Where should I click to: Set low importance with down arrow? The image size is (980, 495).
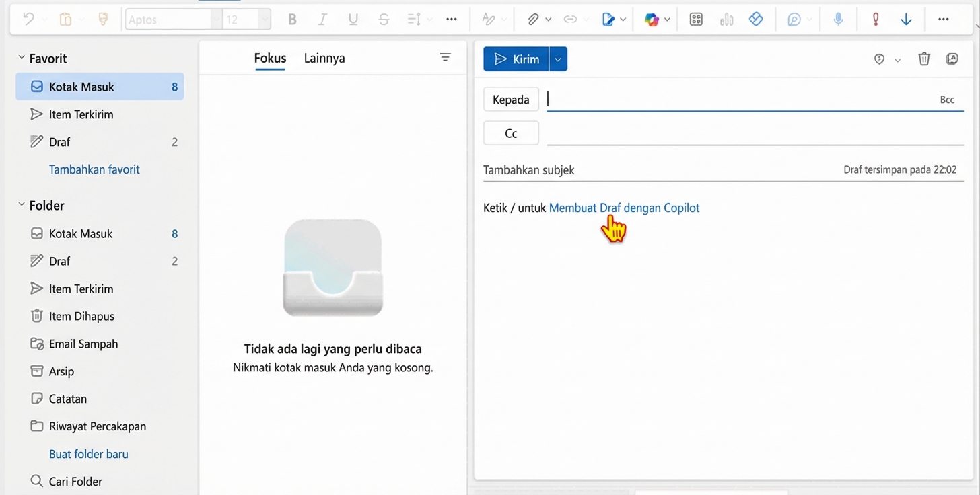(x=906, y=20)
